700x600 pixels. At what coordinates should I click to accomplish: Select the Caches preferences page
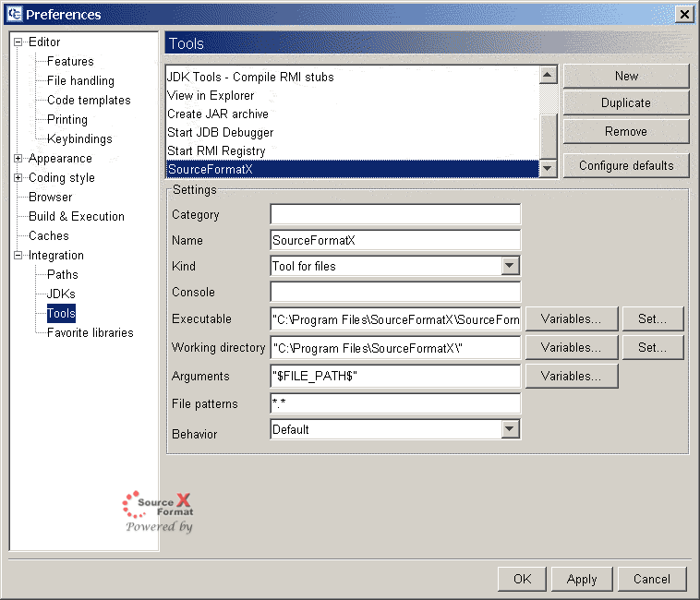coord(49,235)
